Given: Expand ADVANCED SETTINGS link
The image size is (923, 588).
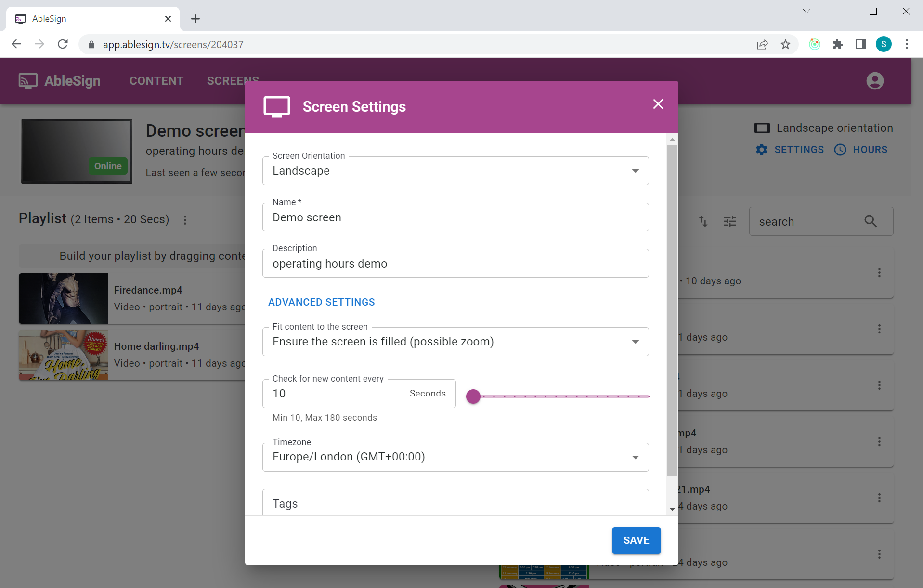Looking at the screenshot, I should 321,302.
